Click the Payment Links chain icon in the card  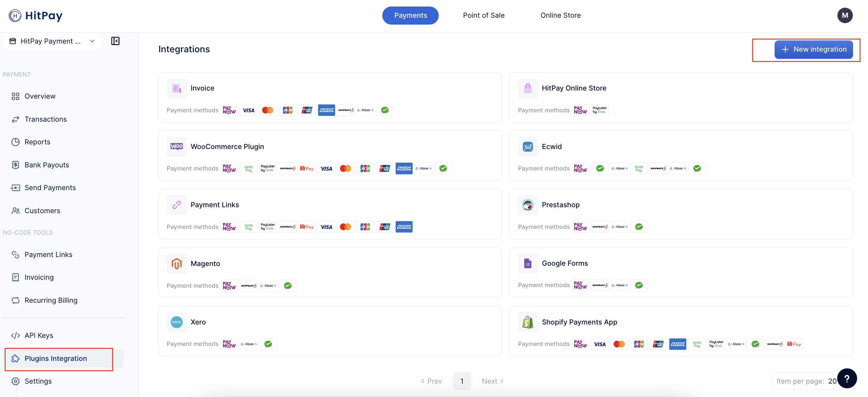[x=177, y=205]
